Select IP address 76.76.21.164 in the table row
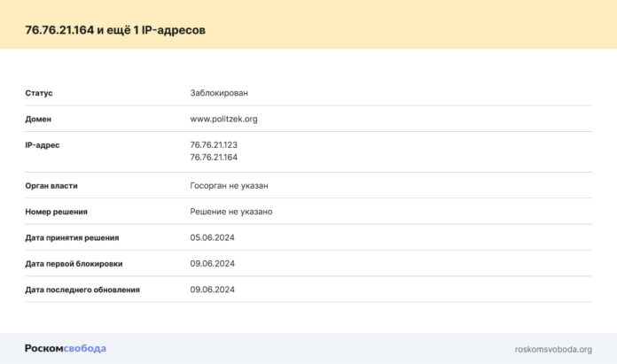 point(214,157)
